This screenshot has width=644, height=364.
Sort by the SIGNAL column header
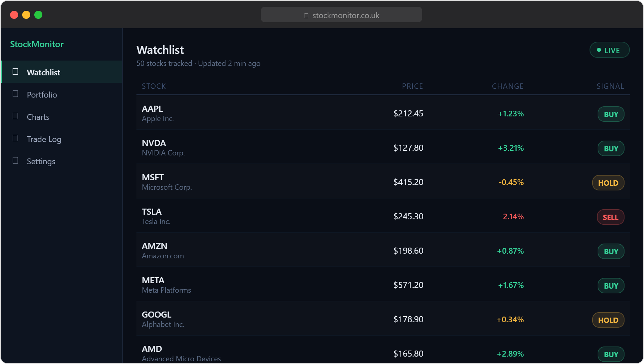(610, 86)
